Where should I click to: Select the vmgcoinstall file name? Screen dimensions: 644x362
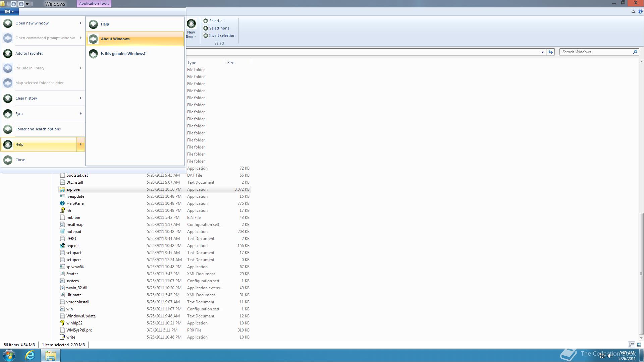point(78,302)
